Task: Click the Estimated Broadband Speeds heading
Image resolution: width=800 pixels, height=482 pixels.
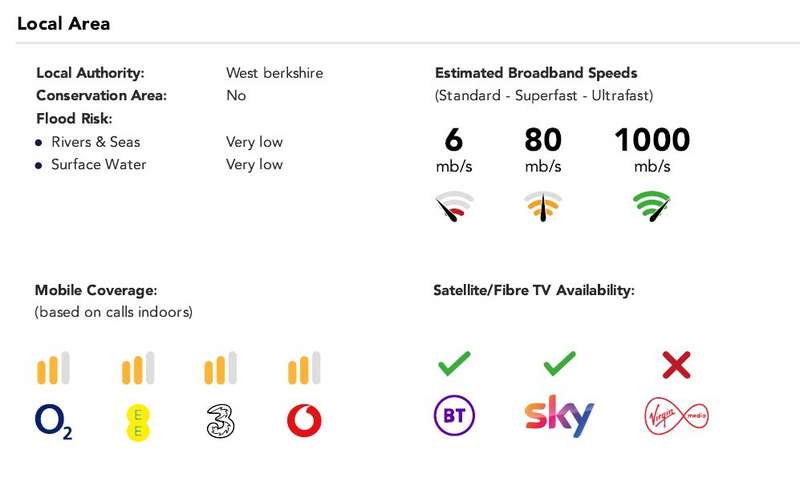Action: pyautogui.click(x=536, y=73)
